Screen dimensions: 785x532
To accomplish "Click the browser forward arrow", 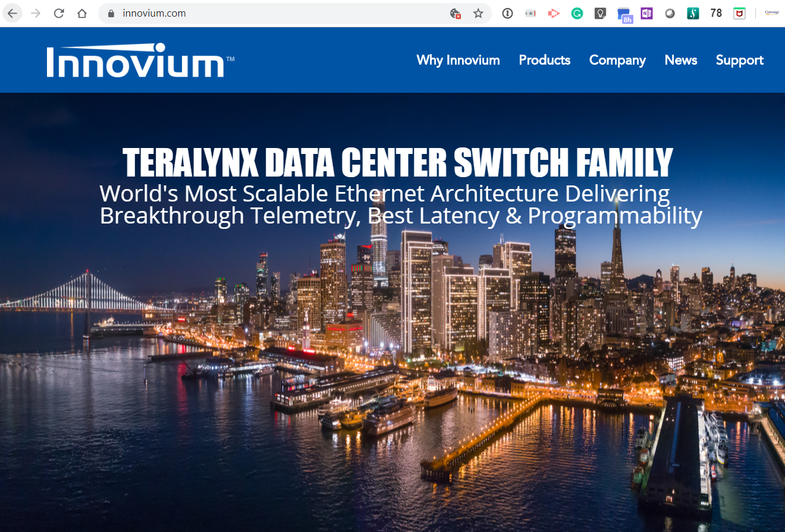I will click(x=36, y=13).
